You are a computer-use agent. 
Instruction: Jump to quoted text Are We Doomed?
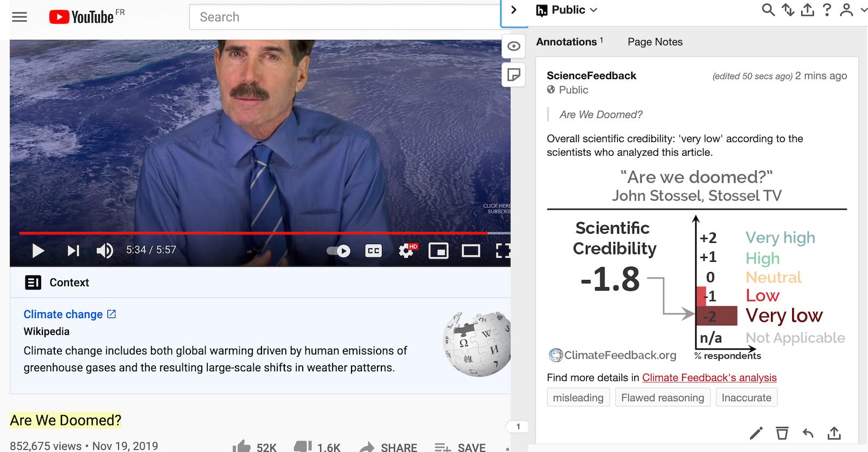(601, 114)
